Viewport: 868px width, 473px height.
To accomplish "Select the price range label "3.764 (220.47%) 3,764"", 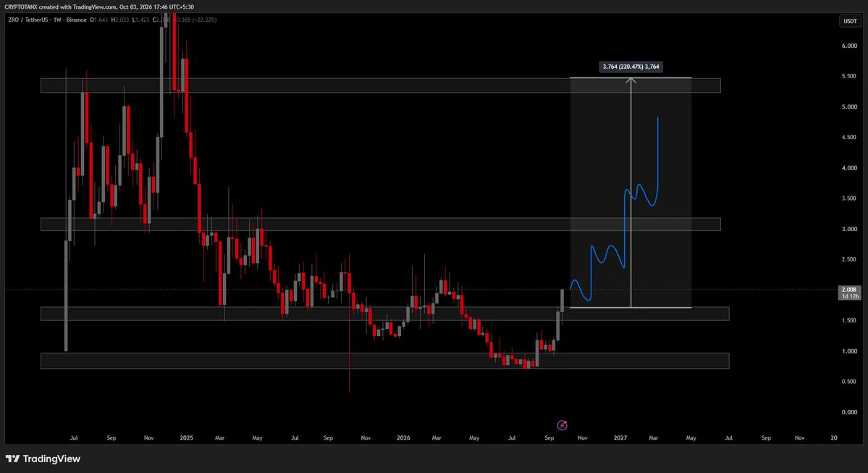I will click(x=631, y=67).
